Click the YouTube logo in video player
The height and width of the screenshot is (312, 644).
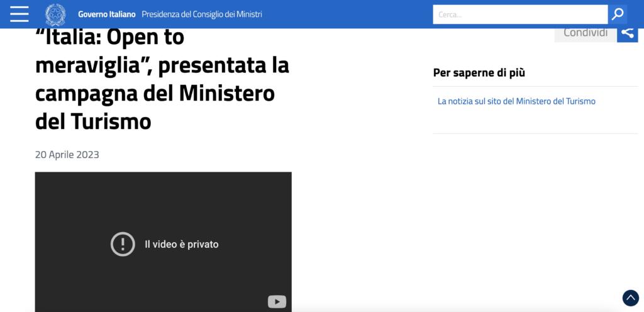(277, 302)
